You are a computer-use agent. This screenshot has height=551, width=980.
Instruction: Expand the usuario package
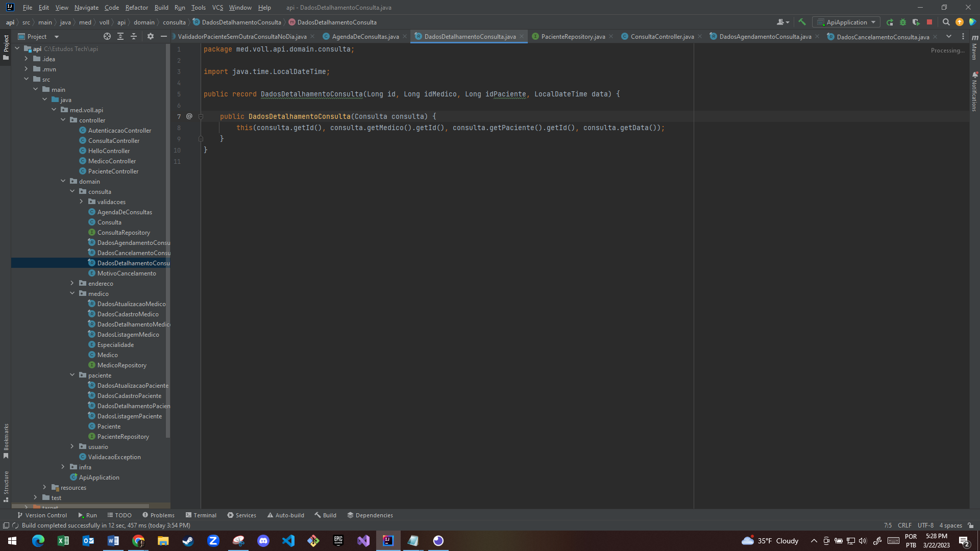coord(72,446)
